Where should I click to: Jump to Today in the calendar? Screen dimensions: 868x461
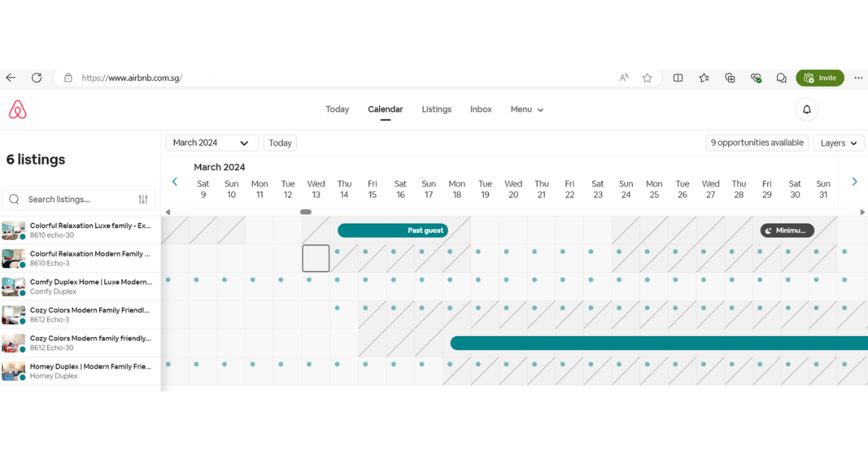pos(280,143)
